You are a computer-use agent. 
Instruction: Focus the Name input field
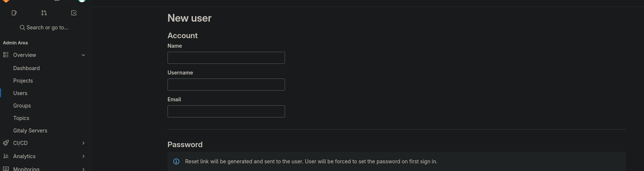pyautogui.click(x=226, y=58)
